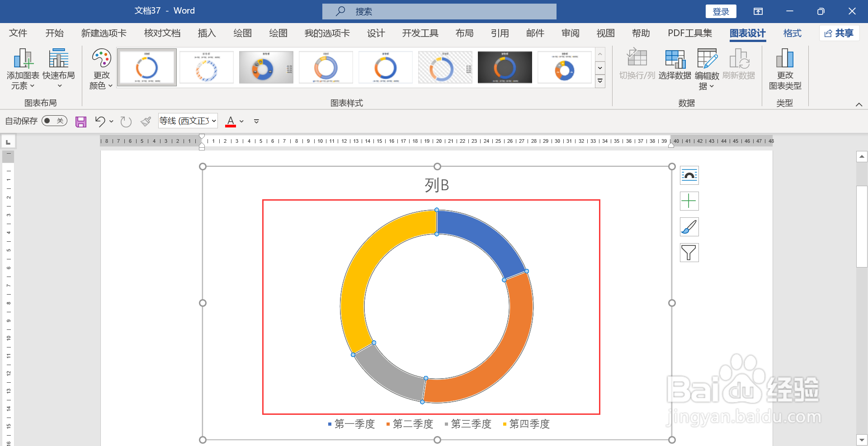Click the vertical scrollbar down arrow
Image resolution: width=868 pixels, height=446 pixels.
pos(862,439)
